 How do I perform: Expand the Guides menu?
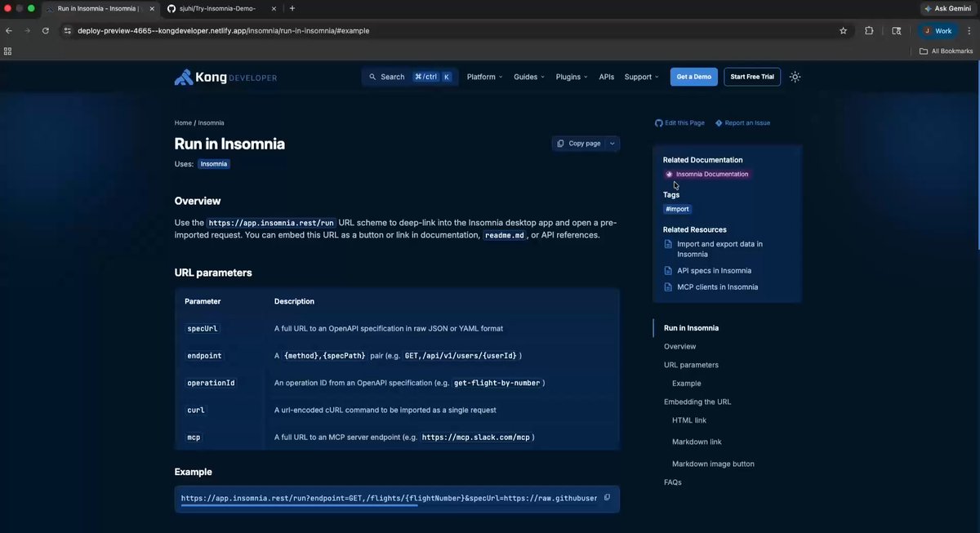point(529,77)
